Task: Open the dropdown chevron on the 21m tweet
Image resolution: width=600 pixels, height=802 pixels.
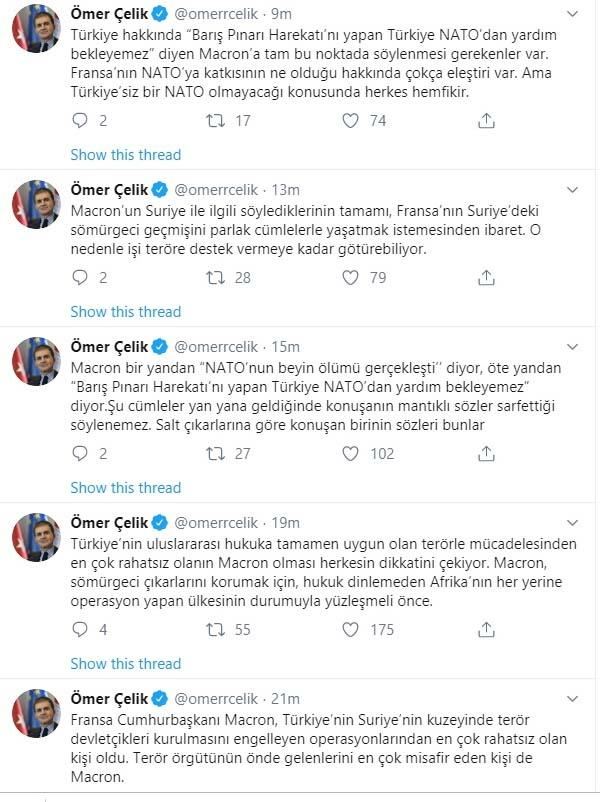Action: pyautogui.click(x=571, y=699)
